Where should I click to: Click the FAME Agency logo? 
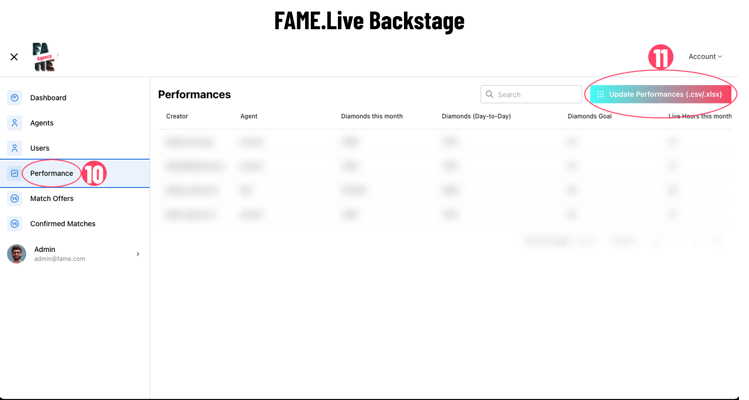[44, 57]
